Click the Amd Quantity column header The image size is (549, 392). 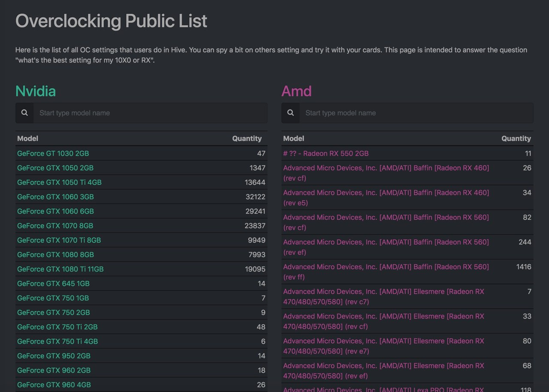tap(516, 139)
